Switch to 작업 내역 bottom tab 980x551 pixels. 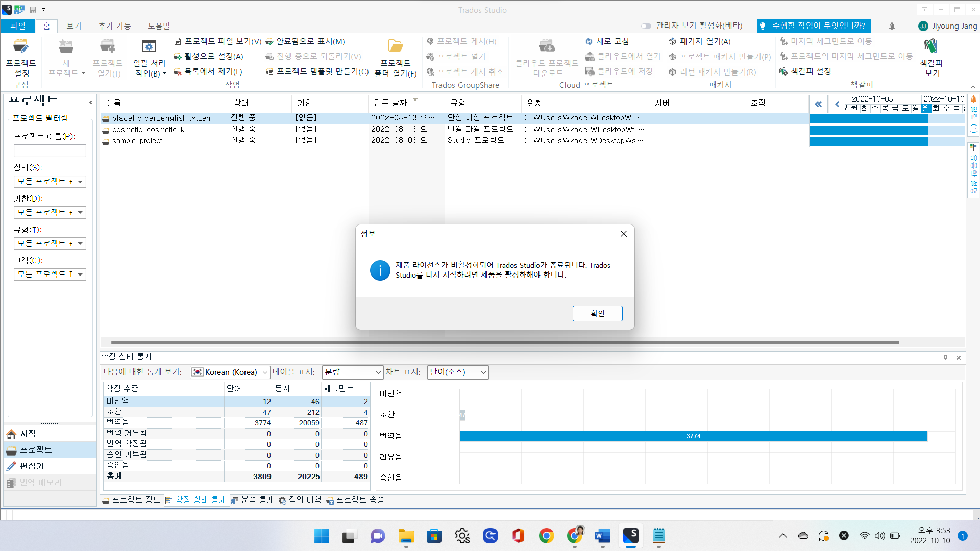point(300,500)
